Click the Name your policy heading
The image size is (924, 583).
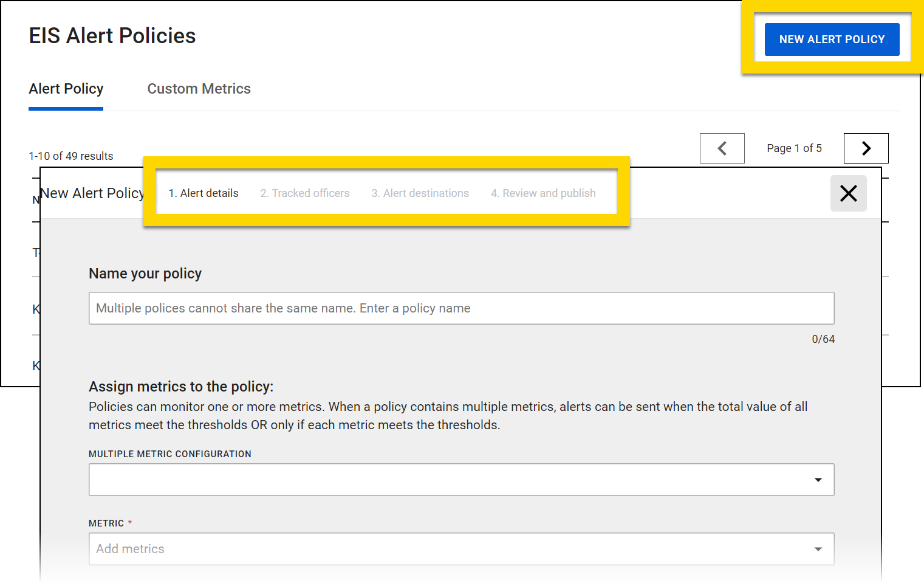coord(145,274)
